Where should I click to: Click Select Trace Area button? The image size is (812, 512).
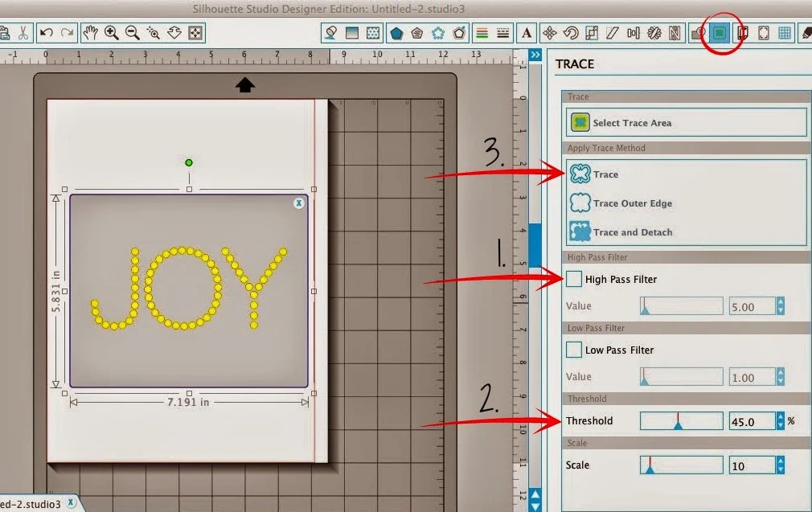pyautogui.click(x=686, y=123)
